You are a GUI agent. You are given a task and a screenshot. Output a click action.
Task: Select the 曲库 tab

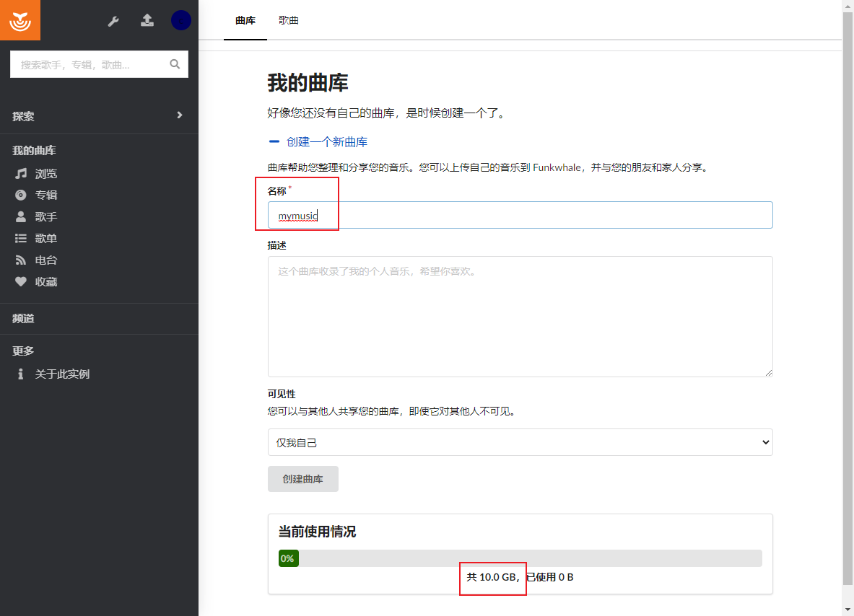(245, 20)
